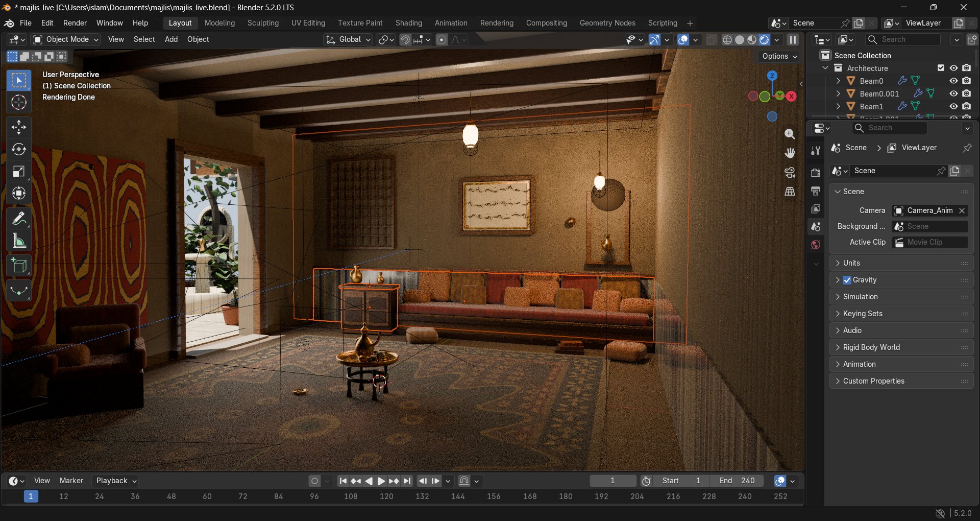Expand the Rigid Body World panel
Viewport: 980px width, 521px height.
[x=902, y=347]
